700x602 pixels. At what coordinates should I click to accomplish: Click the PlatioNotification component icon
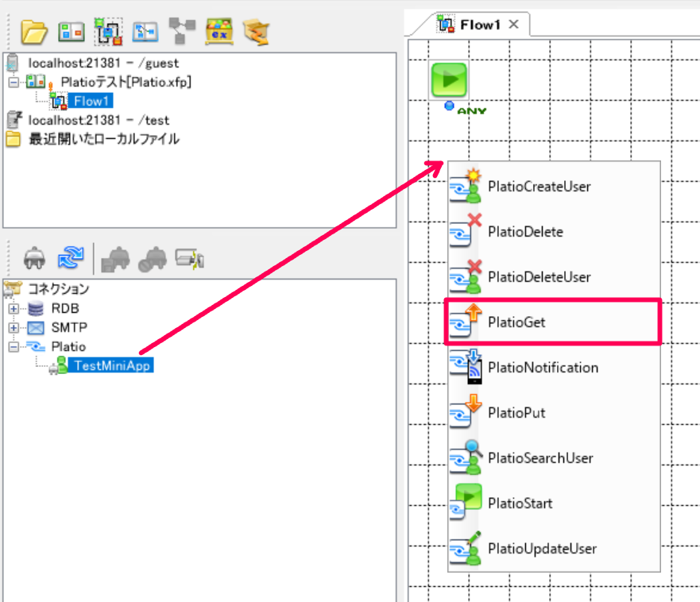tap(465, 366)
